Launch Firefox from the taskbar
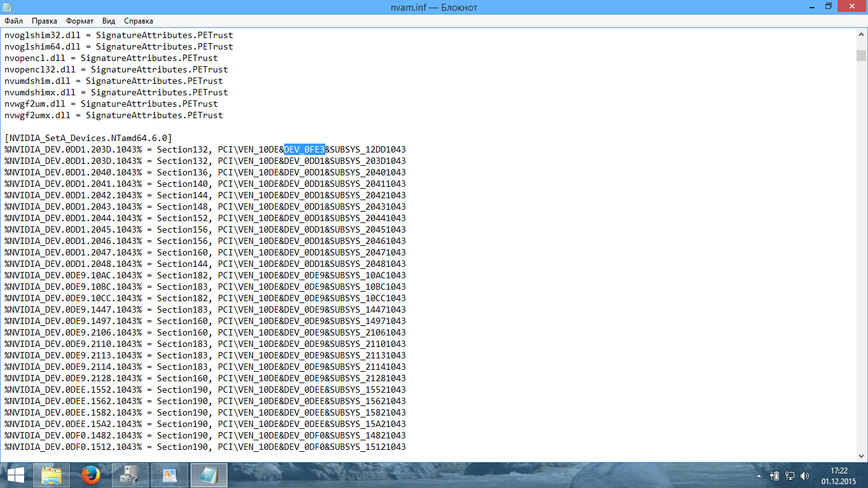The width and height of the screenshot is (868, 488). (x=91, y=475)
